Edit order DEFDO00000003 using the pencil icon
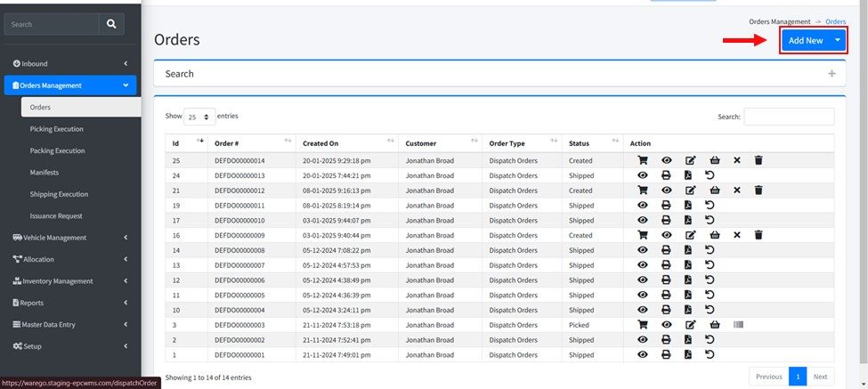The height and width of the screenshot is (389, 868). pos(690,325)
